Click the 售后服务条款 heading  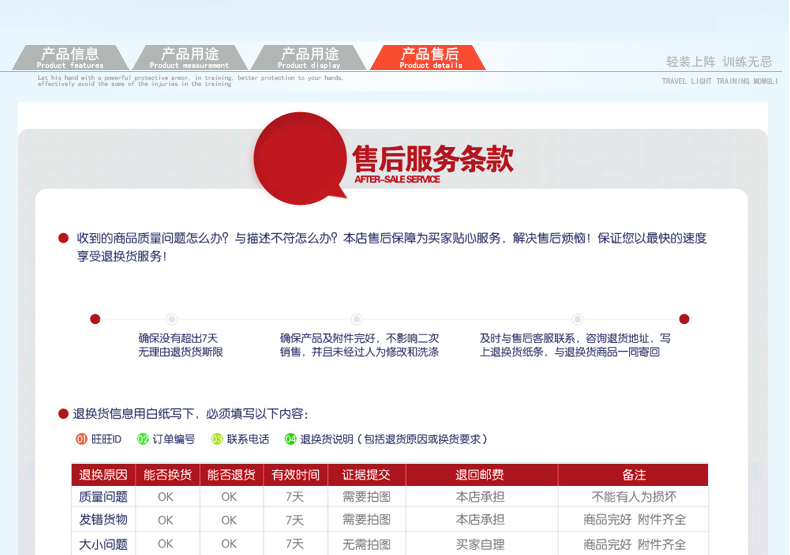pos(432,160)
